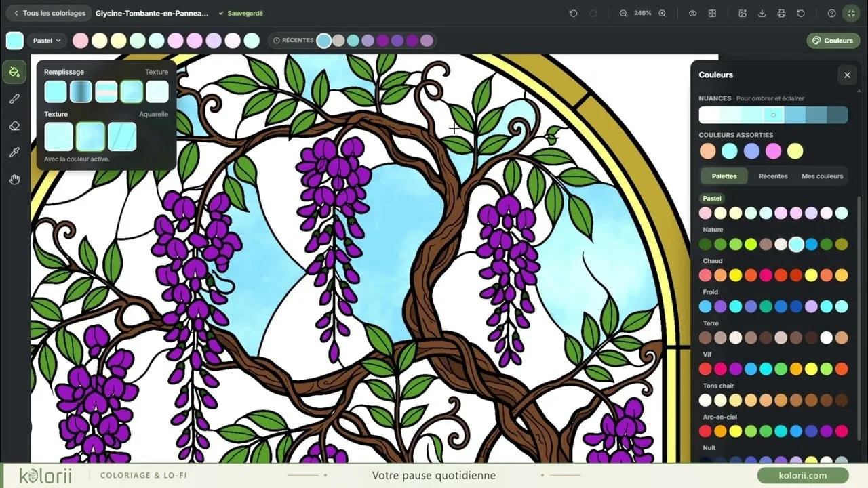Pick the pink pastel swatch in top bar
This screenshot has width=868, height=488.
[x=81, y=41]
